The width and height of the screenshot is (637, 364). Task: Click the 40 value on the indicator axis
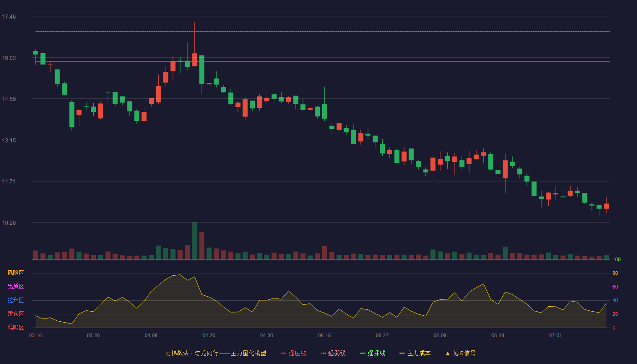click(x=615, y=300)
